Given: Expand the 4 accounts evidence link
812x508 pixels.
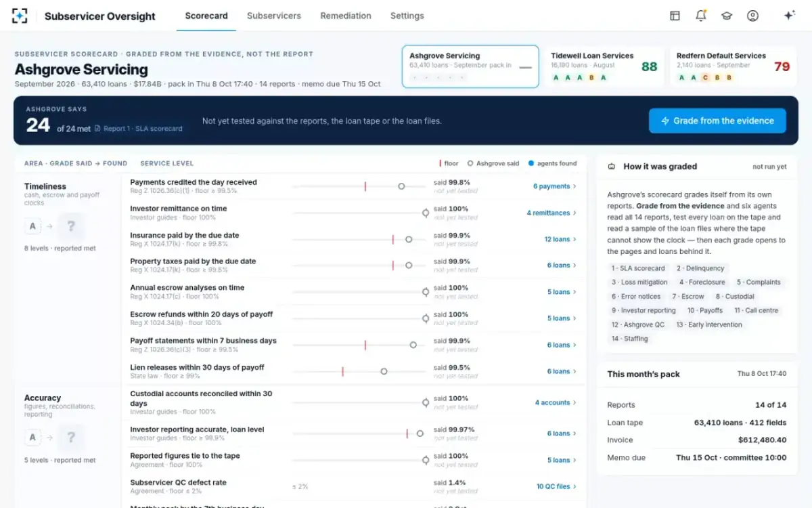Looking at the screenshot, I should click(556, 402).
